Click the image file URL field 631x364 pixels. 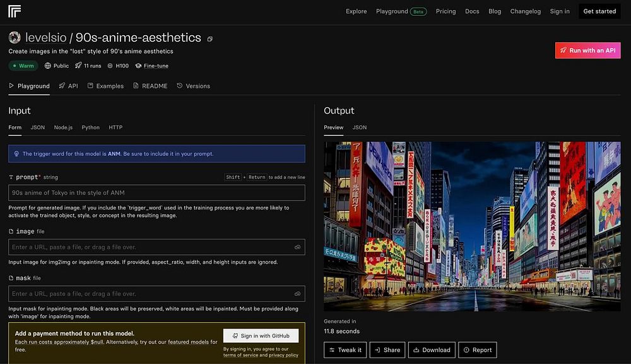pos(156,247)
